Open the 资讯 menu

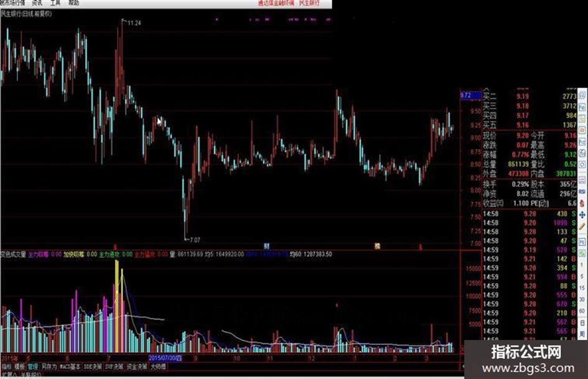[x=37, y=2]
